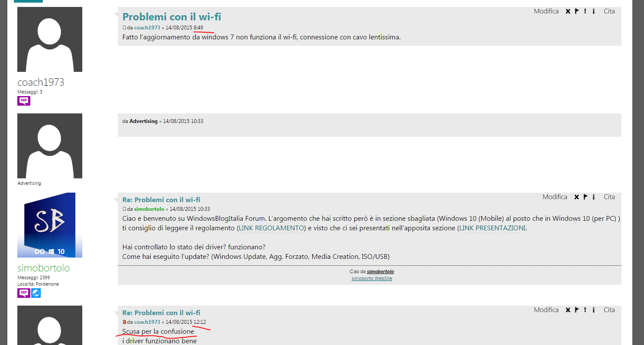Click 'Località: Pordenone' text

[x=38, y=284]
